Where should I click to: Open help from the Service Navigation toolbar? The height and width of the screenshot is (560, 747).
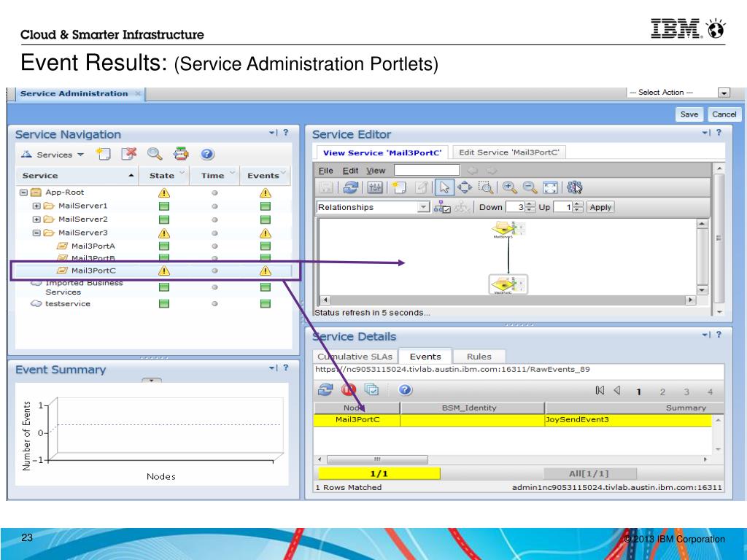[207, 154]
